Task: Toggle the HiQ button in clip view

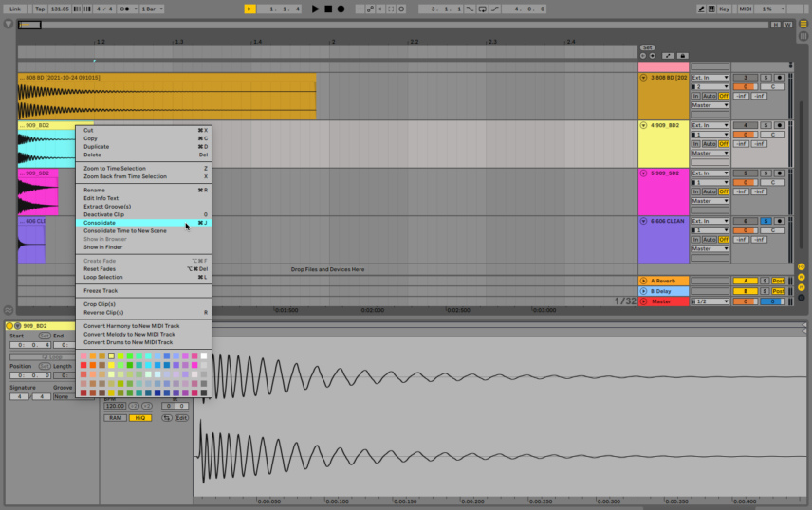Action: (139, 417)
